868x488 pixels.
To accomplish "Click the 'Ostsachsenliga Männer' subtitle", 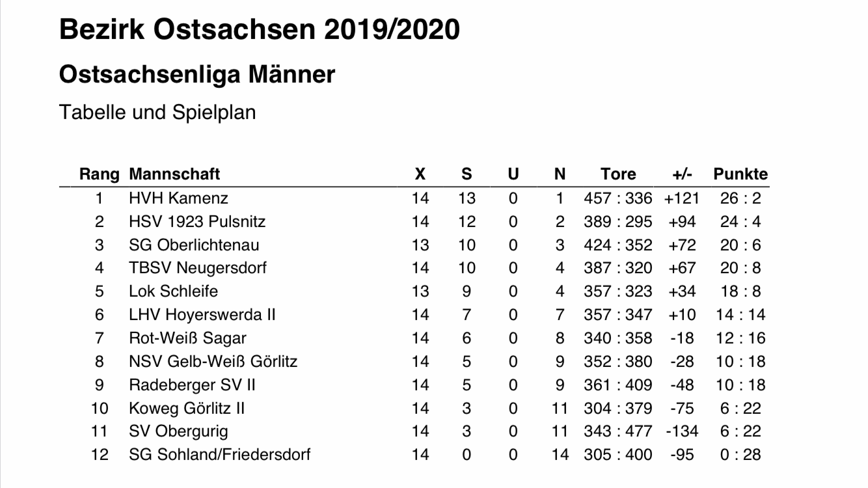I will tap(197, 75).
